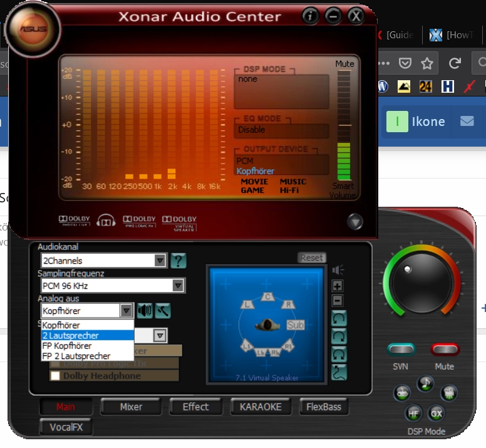Click the third rotate speakers icon
Image resolution: width=486 pixels, height=448 pixels.
click(339, 354)
